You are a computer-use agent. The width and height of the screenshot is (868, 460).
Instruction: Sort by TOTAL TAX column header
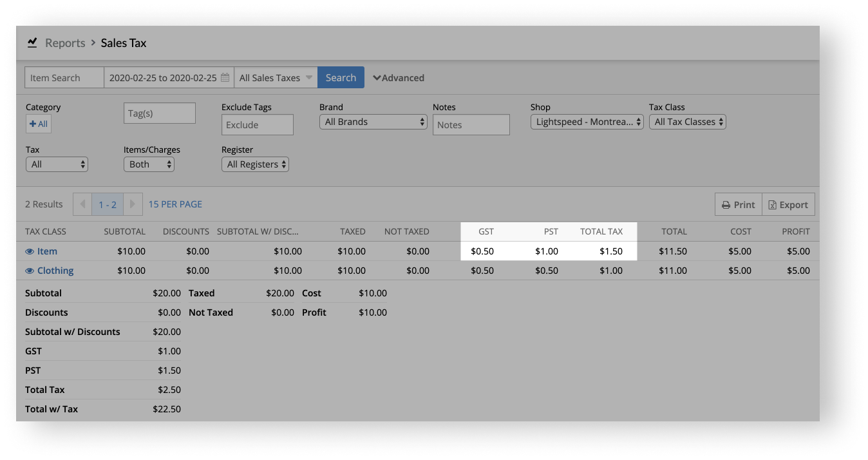[x=601, y=231]
